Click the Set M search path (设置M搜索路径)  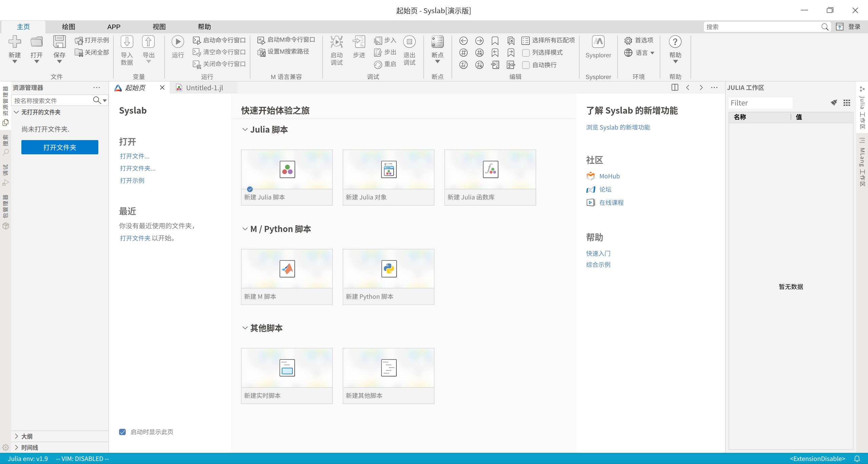click(x=283, y=52)
